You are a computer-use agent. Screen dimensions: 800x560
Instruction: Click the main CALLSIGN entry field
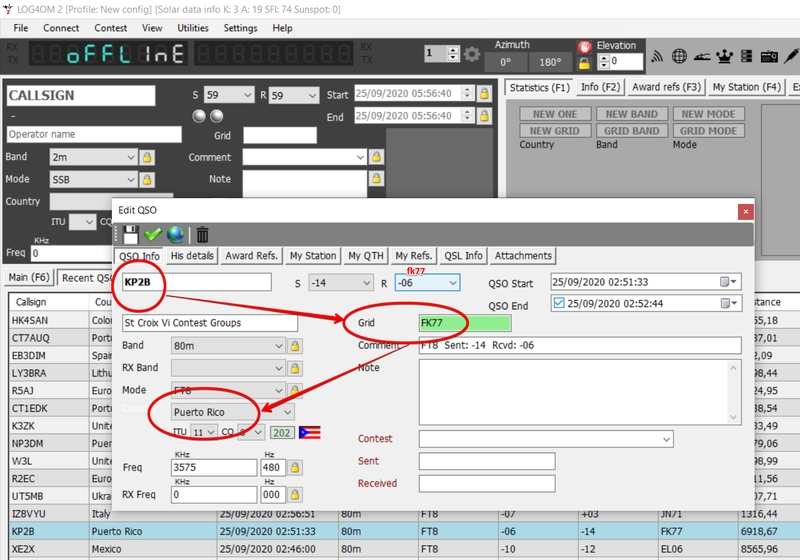pos(81,95)
